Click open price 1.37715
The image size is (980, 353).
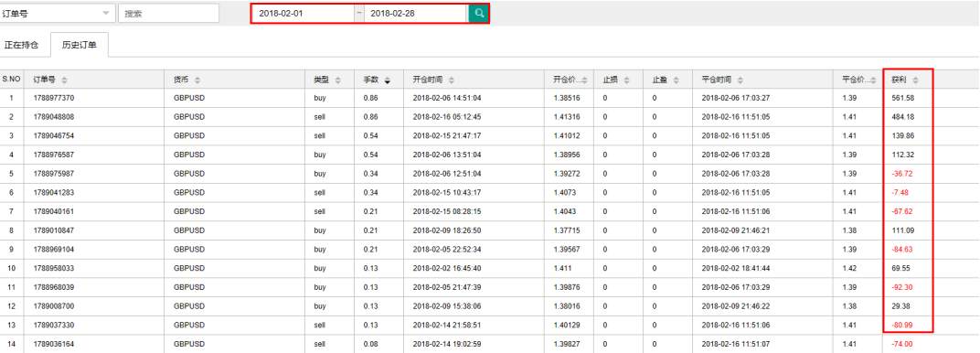(566, 230)
